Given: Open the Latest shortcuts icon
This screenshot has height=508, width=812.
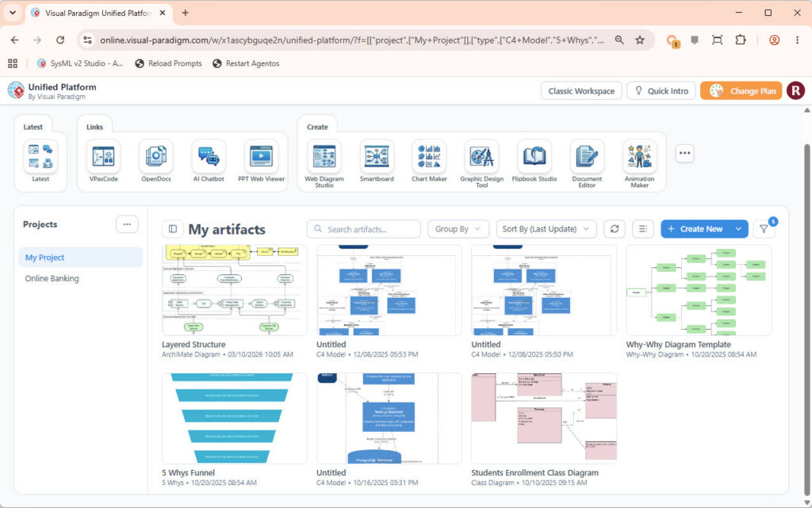Looking at the screenshot, I should pos(40,156).
